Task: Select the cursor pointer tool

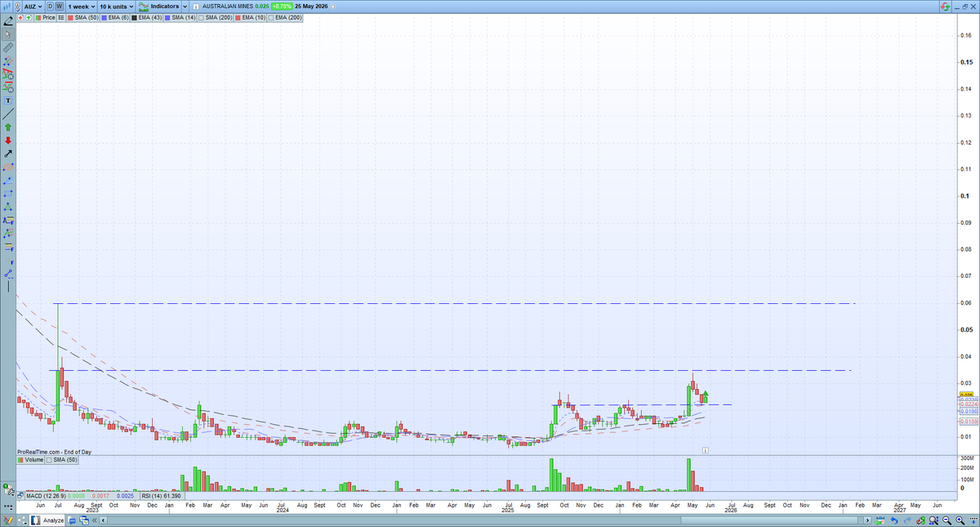Action: coord(8,33)
